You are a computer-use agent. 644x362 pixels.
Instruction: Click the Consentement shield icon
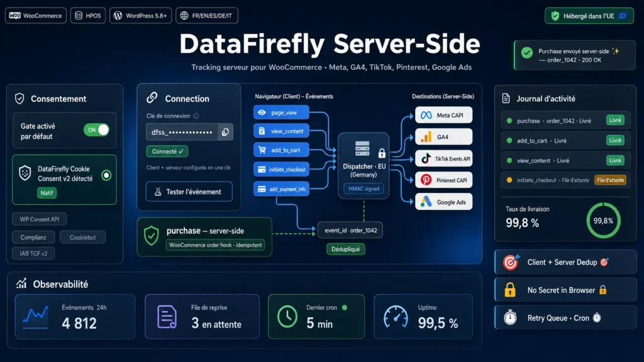(x=19, y=99)
